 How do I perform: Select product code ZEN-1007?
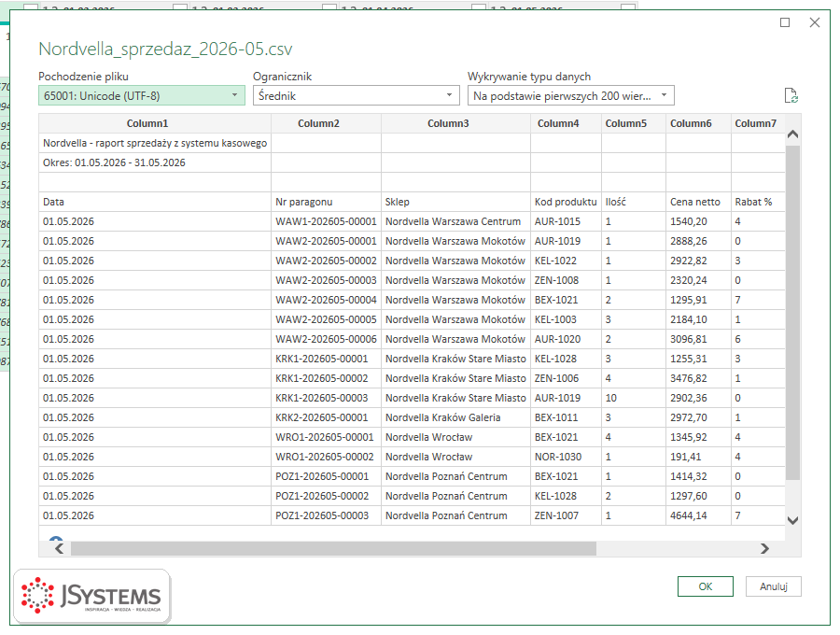[x=566, y=515]
